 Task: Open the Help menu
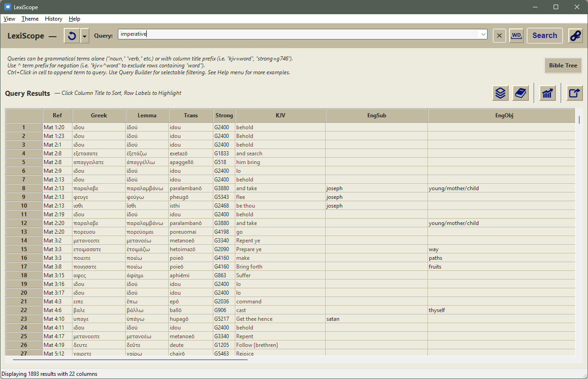(x=74, y=19)
